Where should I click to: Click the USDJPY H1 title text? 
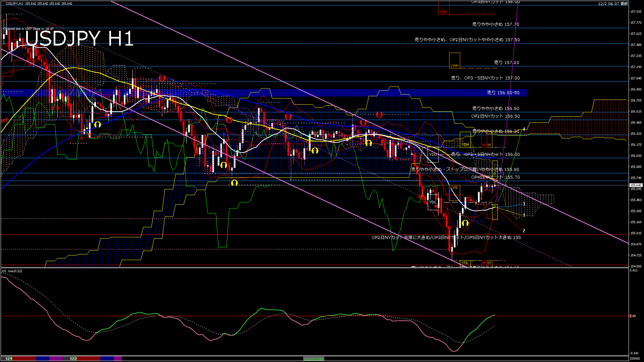point(79,38)
